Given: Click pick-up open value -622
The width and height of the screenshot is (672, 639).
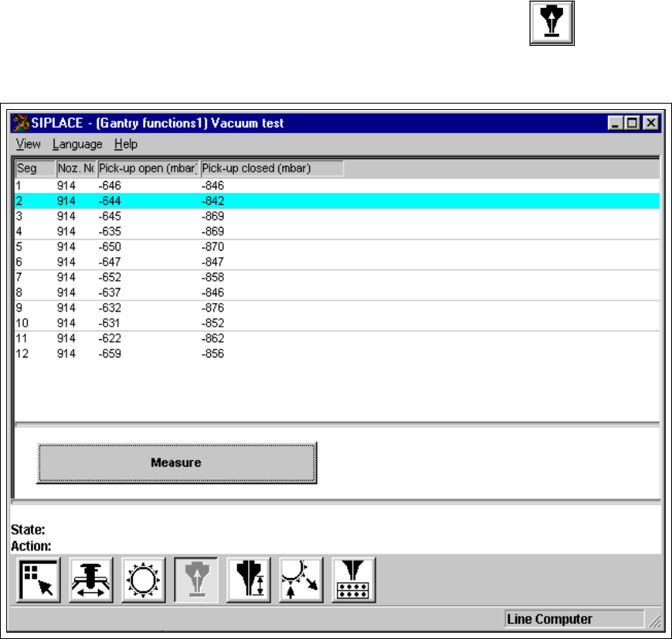Looking at the screenshot, I should (x=110, y=338).
